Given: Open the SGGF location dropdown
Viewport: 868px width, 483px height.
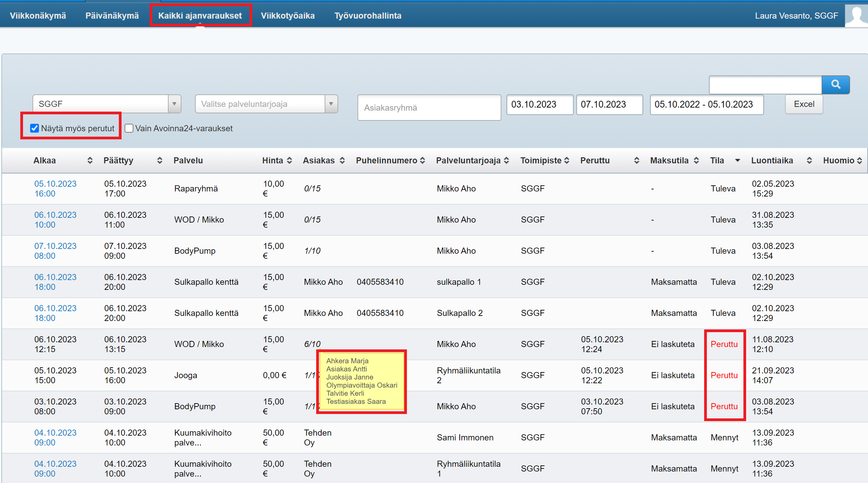Looking at the screenshot, I should 107,104.
